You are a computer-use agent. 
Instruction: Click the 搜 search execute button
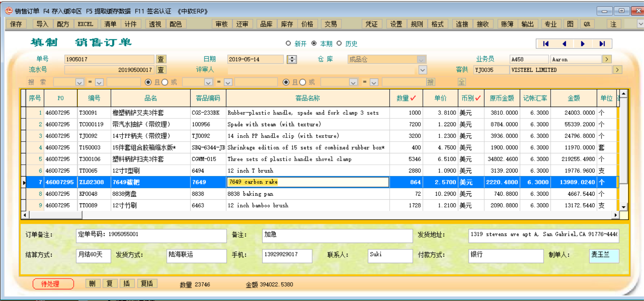[431, 82]
